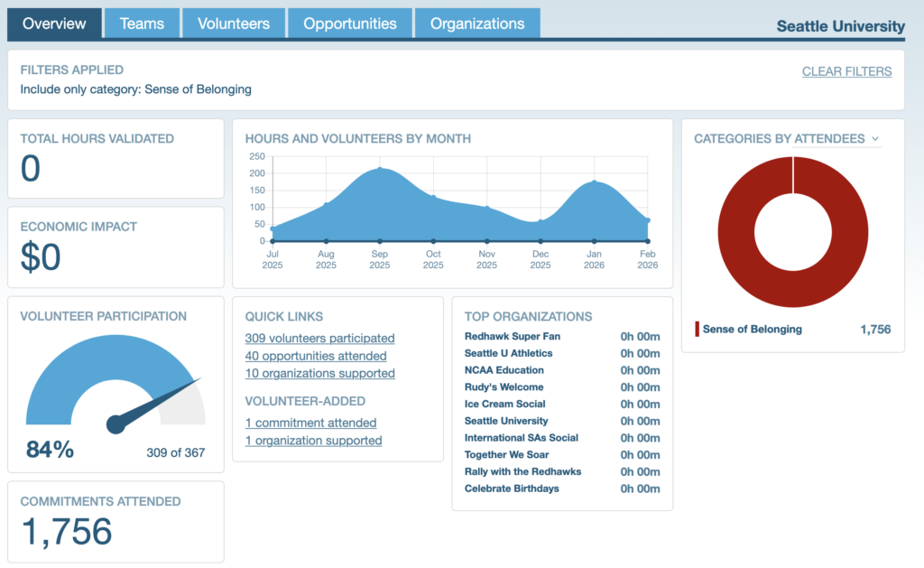Click the 1 organization supported link
This screenshot has height=568, width=924.
point(313,441)
